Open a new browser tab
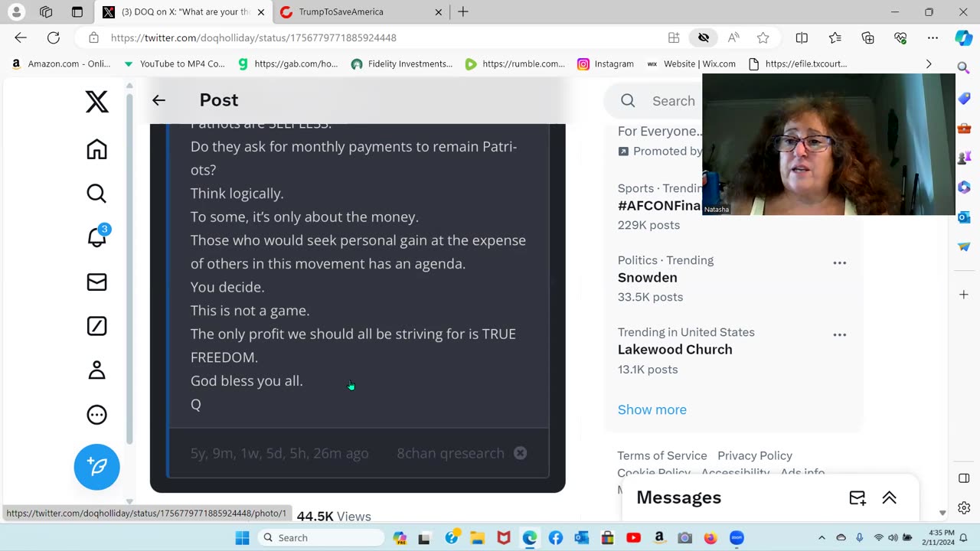This screenshot has width=980, height=551. (x=463, y=11)
